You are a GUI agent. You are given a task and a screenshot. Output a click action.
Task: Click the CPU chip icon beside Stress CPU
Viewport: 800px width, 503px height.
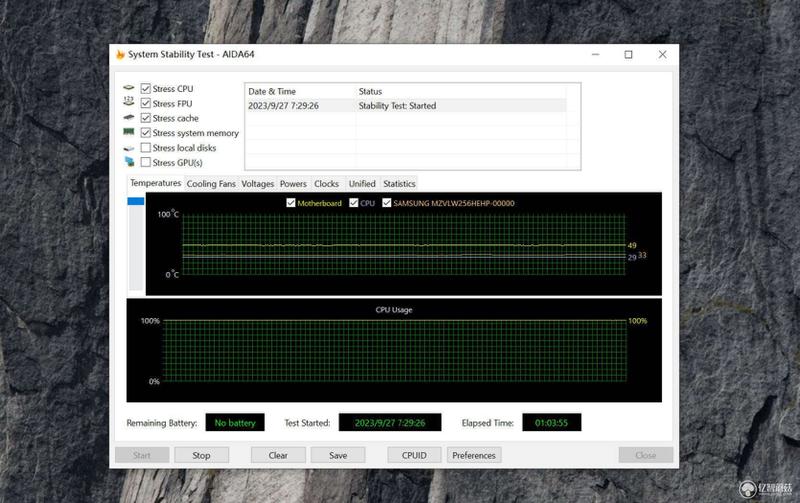coord(129,88)
